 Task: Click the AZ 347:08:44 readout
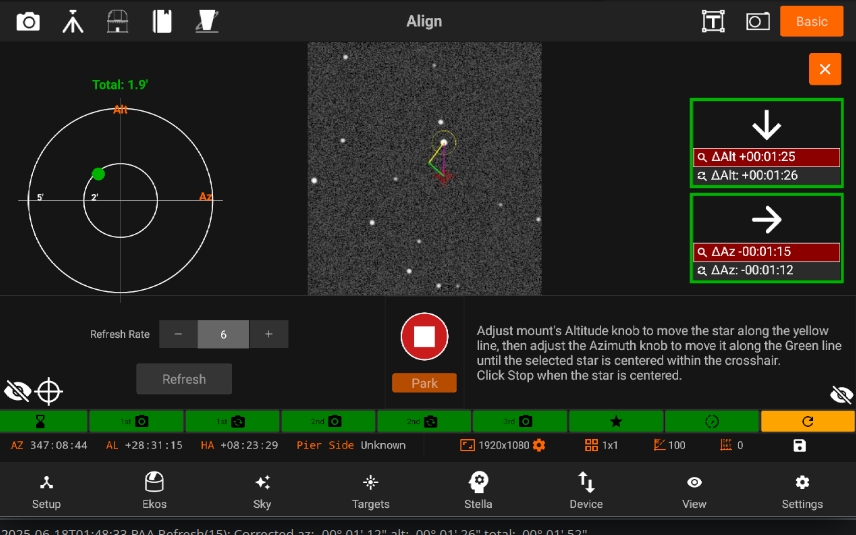(49, 445)
